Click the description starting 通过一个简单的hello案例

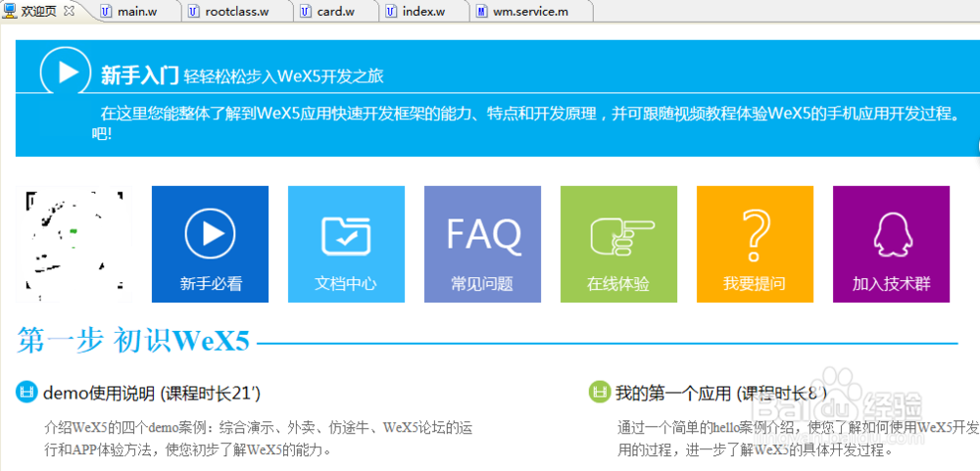tap(798, 439)
